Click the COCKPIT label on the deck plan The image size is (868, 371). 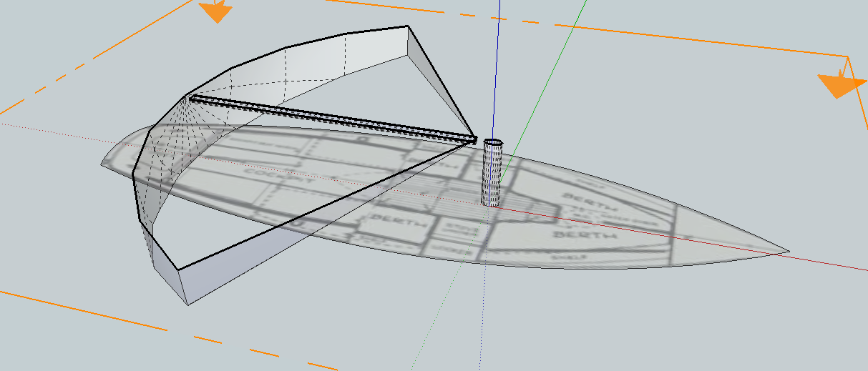click(x=278, y=177)
